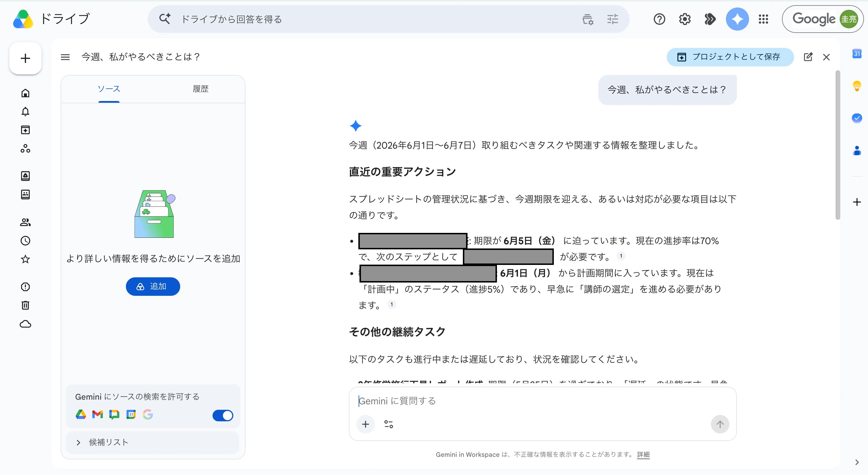
Task: Click the Google Drive logo
Action: (23, 19)
